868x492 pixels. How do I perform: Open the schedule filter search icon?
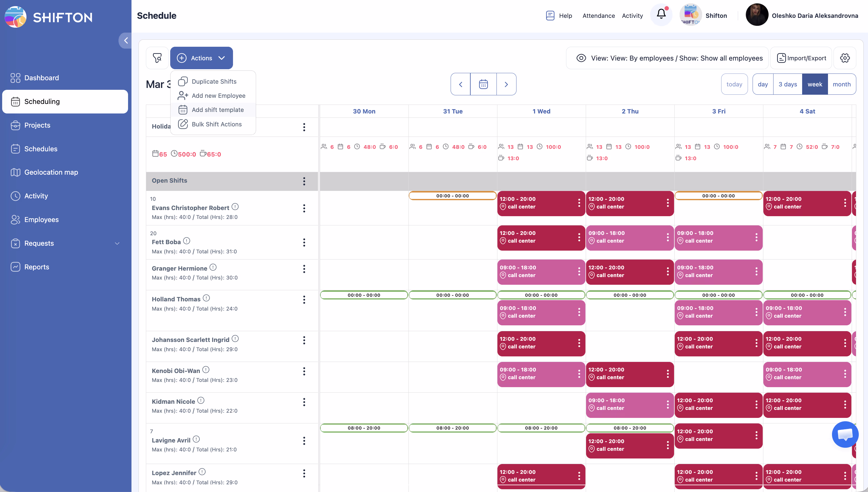click(157, 58)
